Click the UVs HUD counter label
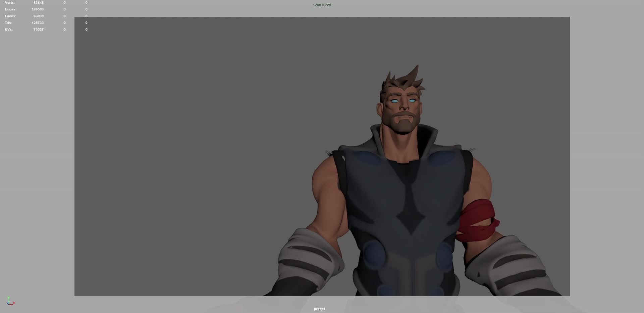 coord(9,29)
